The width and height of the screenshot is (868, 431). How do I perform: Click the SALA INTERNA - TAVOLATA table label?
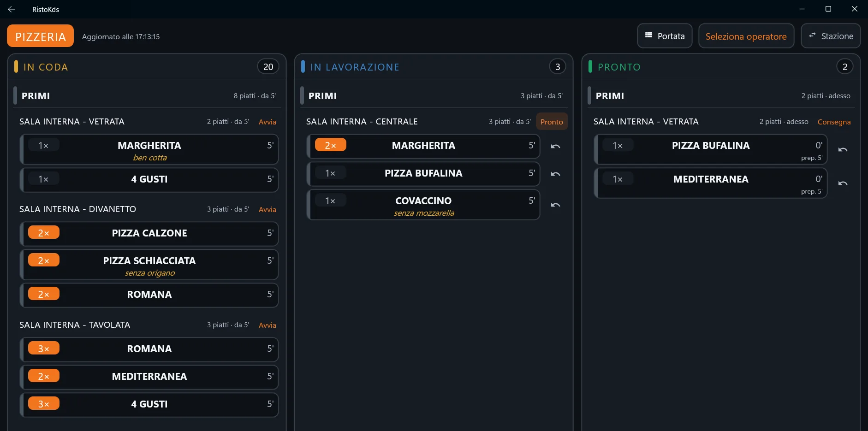click(75, 325)
